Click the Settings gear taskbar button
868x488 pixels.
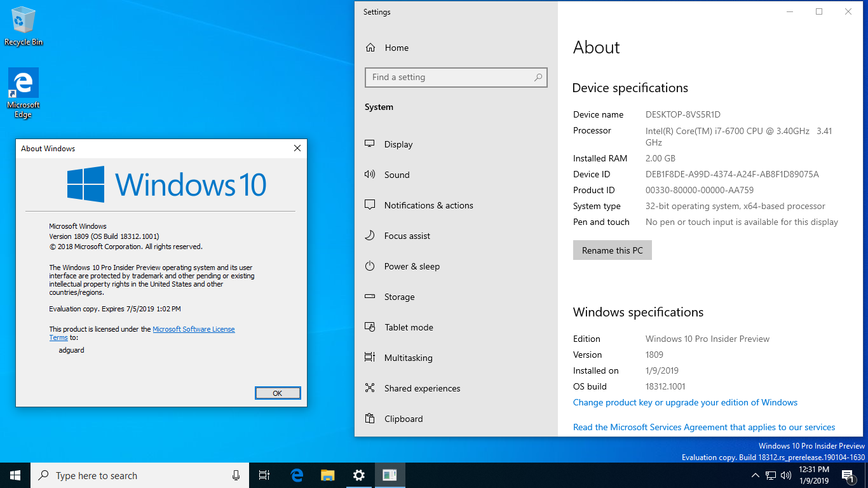coord(358,475)
